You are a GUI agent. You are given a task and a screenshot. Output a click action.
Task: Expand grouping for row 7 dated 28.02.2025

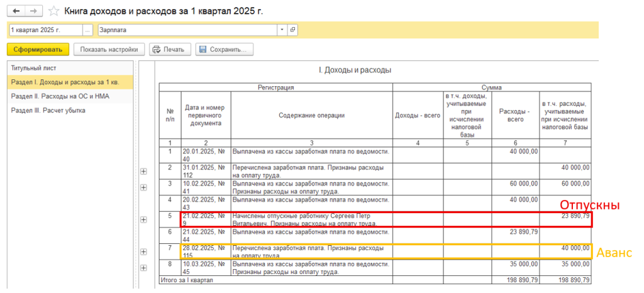point(143,252)
